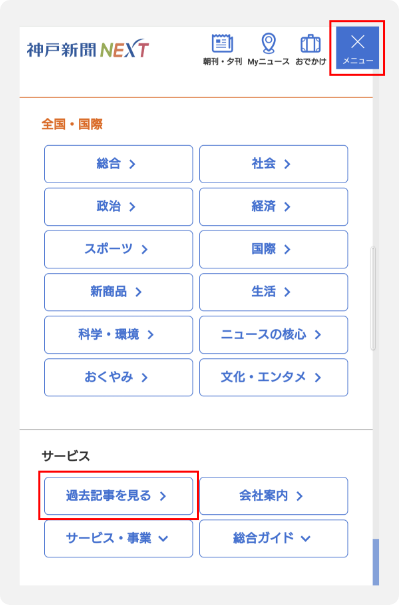Click the blue scrollbar thumb at right
399x605 pixels.
(x=375, y=562)
